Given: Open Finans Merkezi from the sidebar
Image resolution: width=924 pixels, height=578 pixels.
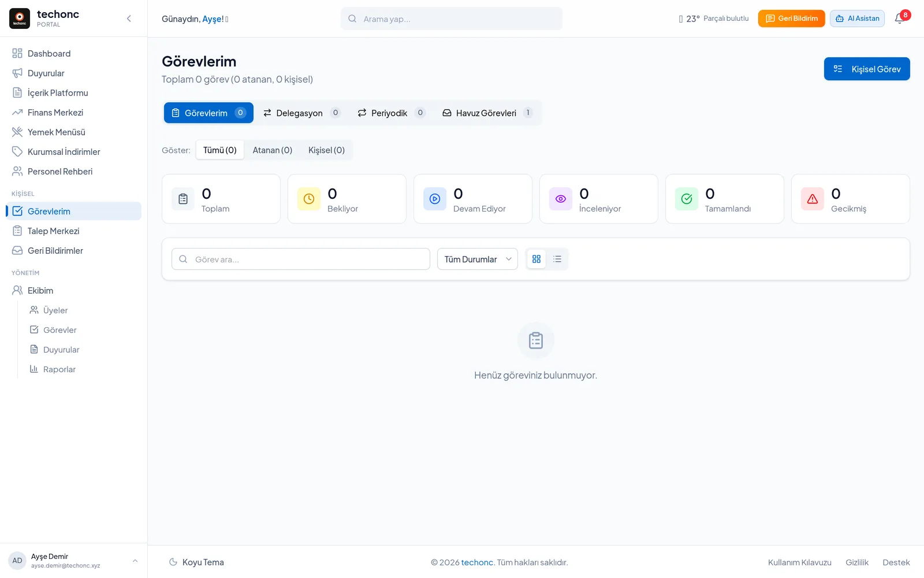Looking at the screenshot, I should tap(74, 113).
